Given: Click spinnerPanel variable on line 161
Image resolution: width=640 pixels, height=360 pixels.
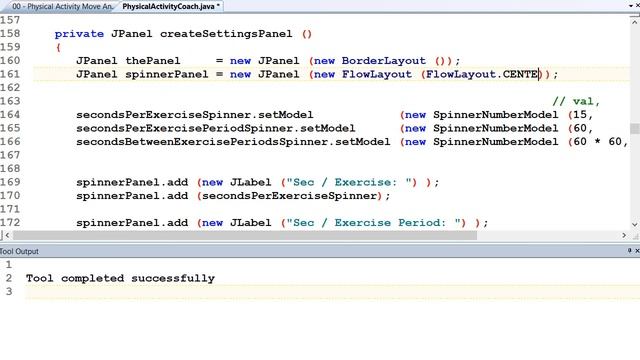Looking at the screenshot, I should (x=167, y=74).
